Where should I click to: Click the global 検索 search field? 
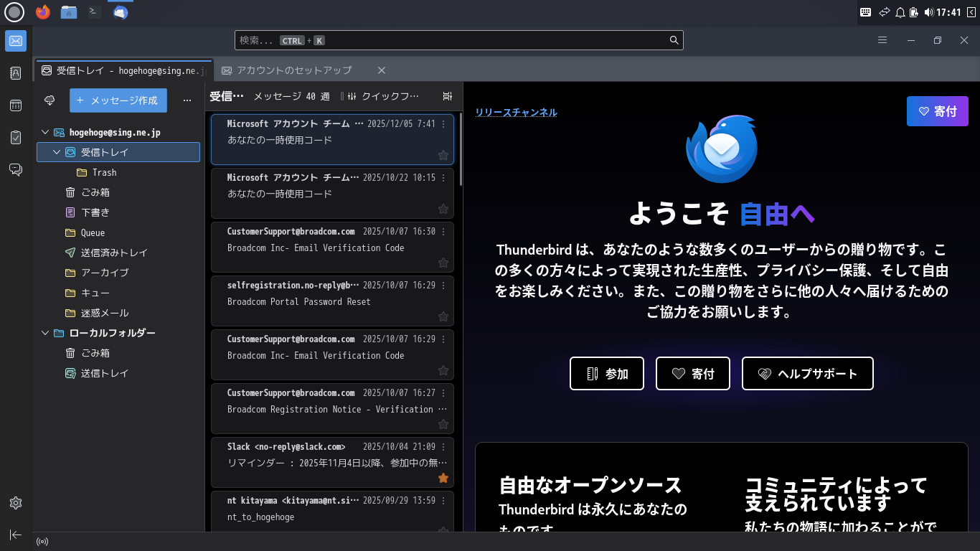(x=459, y=40)
